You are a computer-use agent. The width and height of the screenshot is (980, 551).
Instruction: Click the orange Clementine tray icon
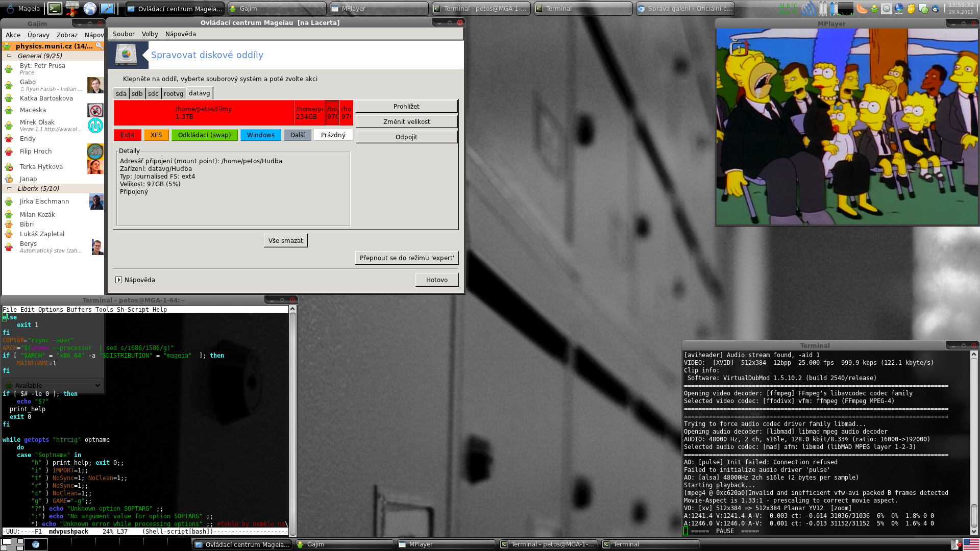click(x=862, y=9)
